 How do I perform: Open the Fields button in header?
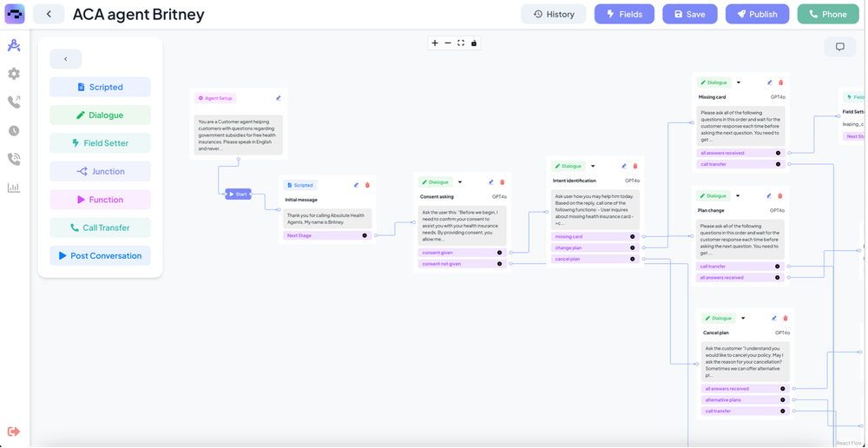click(624, 14)
